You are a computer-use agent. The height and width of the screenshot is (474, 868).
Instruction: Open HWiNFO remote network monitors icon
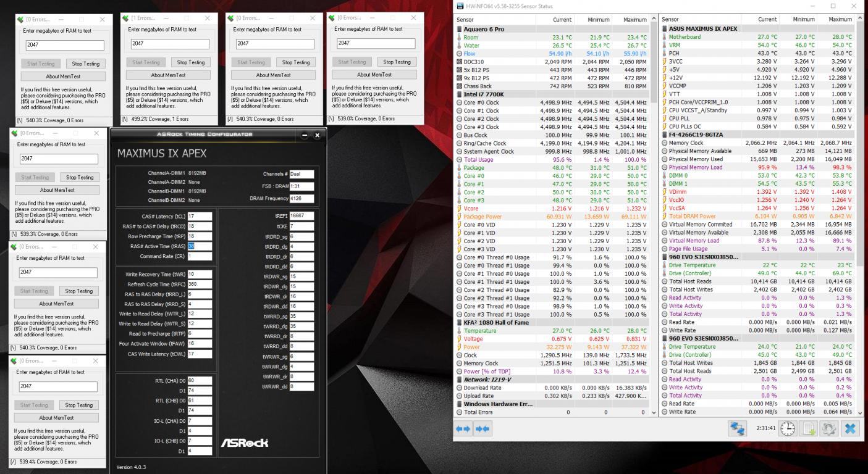736,428
